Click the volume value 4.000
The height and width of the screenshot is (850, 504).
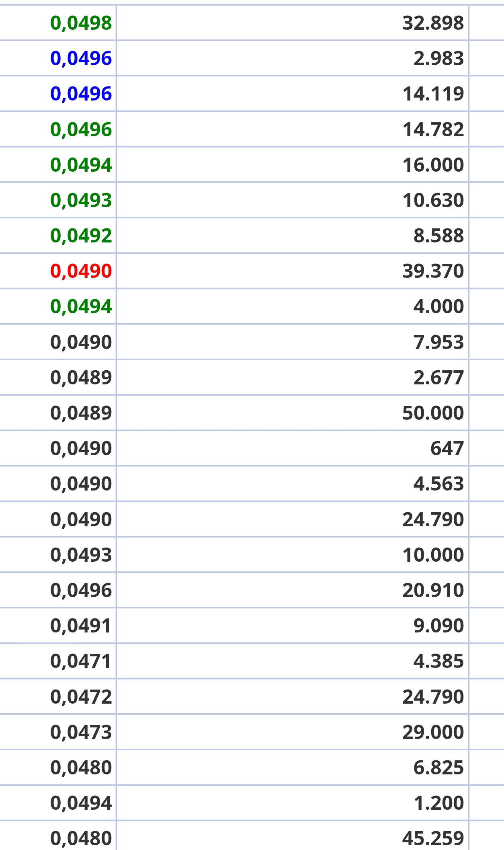[x=439, y=306]
